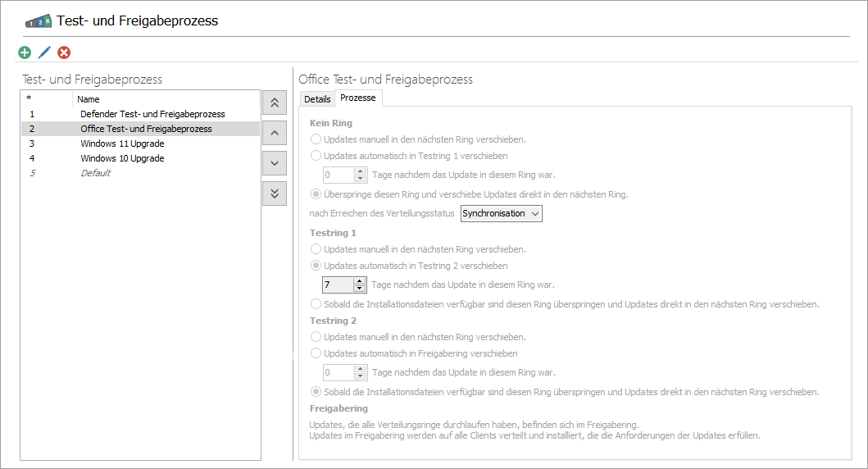Open the Synchronisation distribution status dropdown

[x=502, y=213]
